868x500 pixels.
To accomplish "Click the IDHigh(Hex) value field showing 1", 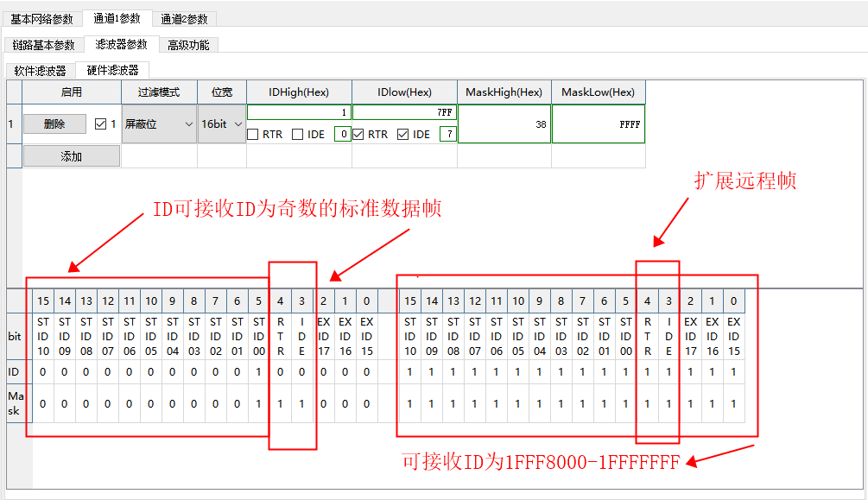I will pyautogui.click(x=298, y=112).
